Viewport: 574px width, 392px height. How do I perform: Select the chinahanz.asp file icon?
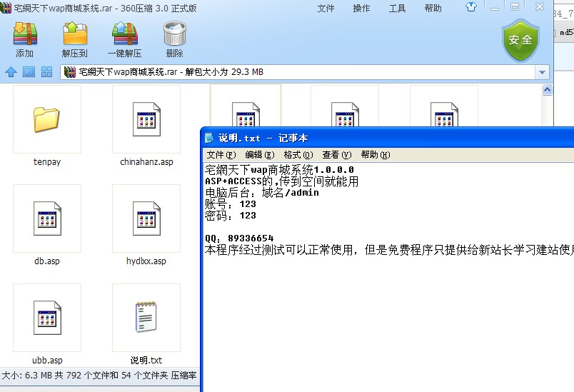click(146, 119)
